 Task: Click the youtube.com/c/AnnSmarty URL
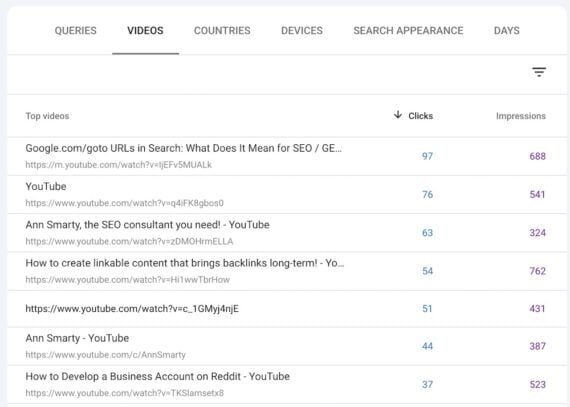(x=105, y=355)
